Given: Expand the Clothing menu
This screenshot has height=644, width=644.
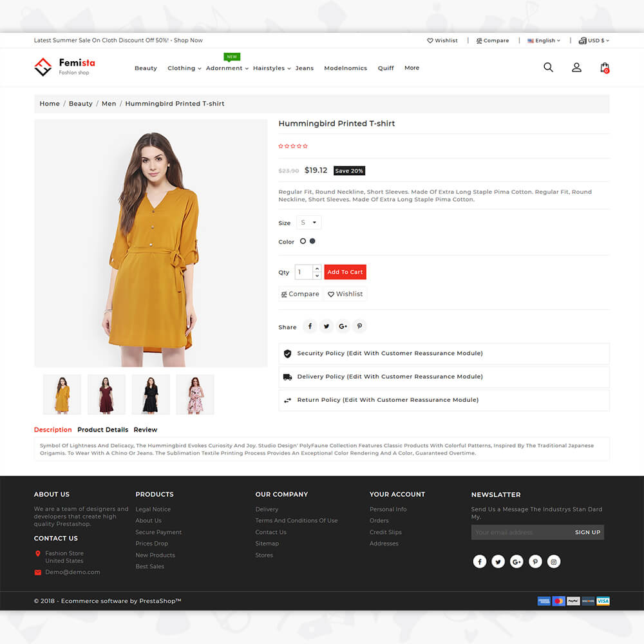Looking at the screenshot, I should (x=184, y=68).
